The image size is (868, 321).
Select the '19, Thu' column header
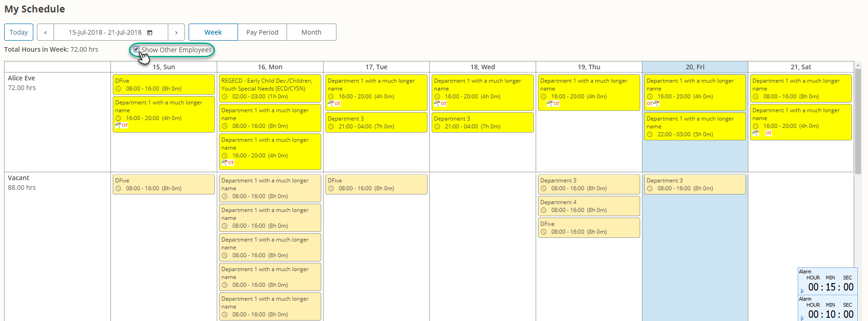pos(589,67)
